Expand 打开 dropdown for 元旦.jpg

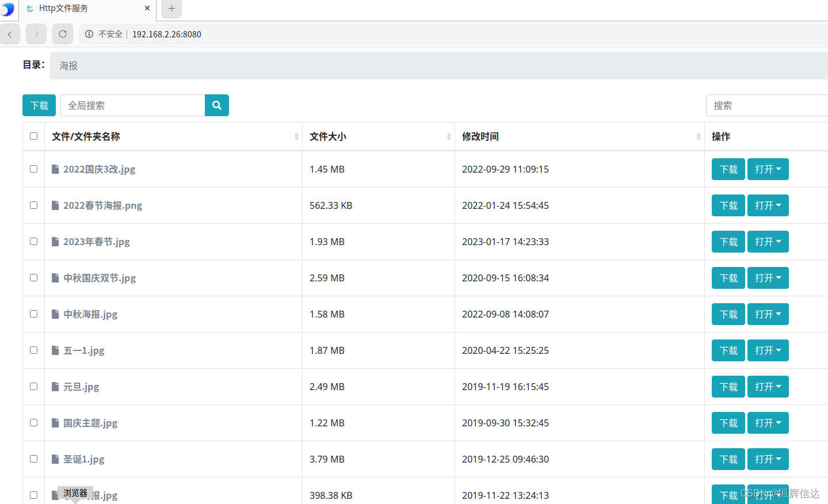point(768,387)
